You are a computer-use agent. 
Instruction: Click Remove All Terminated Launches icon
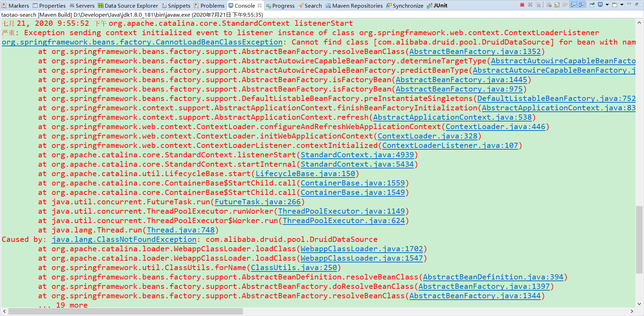point(538,5)
